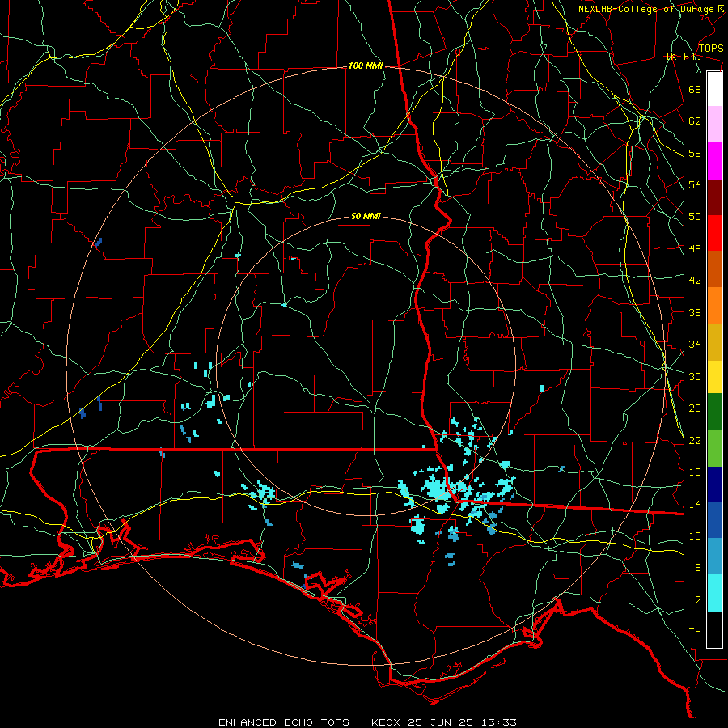This screenshot has width=728, height=728.
Task: Click the magenta legend swatch
Action: click(x=714, y=161)
